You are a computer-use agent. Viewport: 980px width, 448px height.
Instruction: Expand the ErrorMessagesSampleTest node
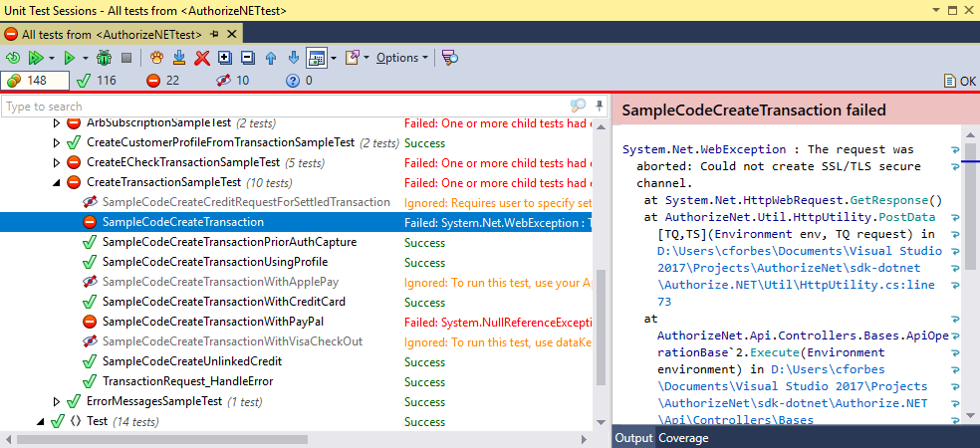[58, 401]
